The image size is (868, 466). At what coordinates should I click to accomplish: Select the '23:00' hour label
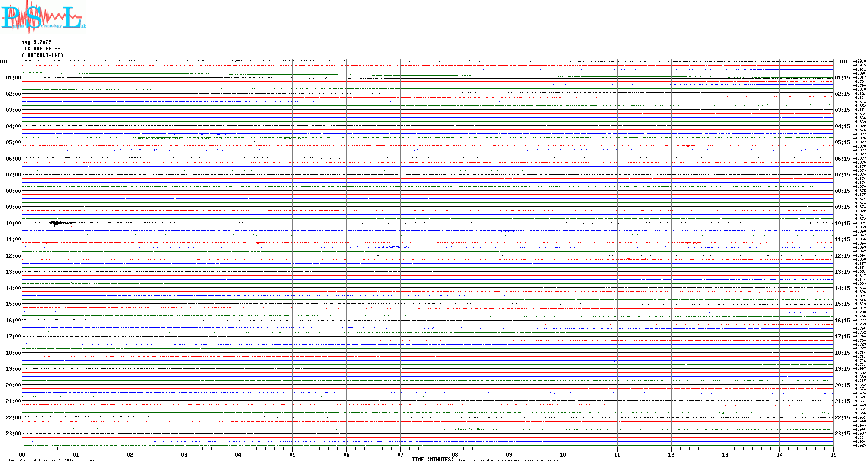(x=13, y=434)
